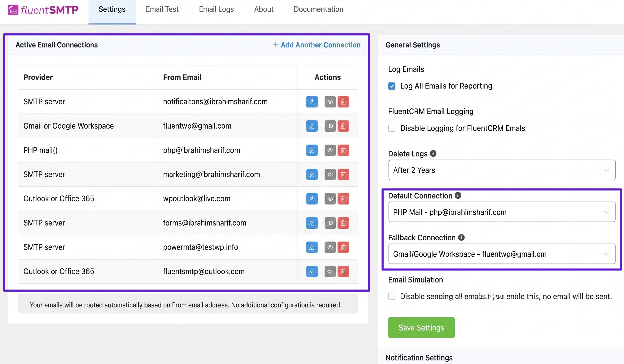Open the Documentation tab
The height and width of the screenshot is (364, 624).
[319, 10]
